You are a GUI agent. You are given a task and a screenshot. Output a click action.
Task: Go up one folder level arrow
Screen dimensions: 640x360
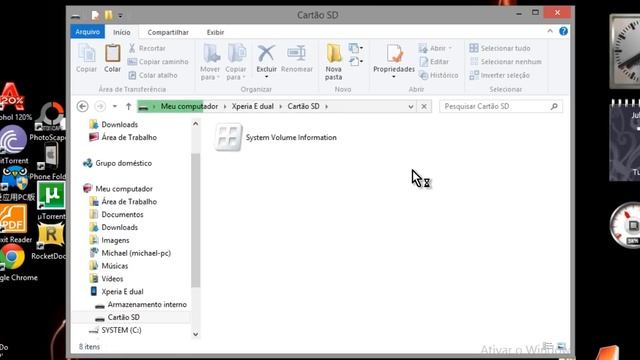129,106
